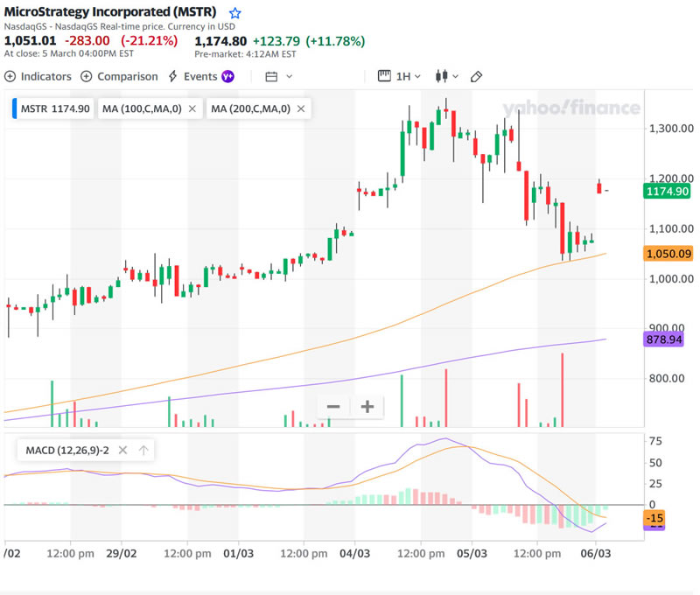This screenshot has width=700, height=595.
Task: Click the 06/03 date axis label
Action: 596,554
